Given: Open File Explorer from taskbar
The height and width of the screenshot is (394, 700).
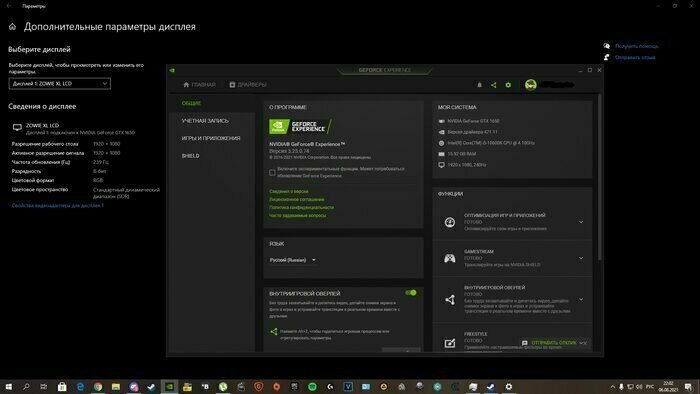Looking at the screenshot, I should pos(116,386).
